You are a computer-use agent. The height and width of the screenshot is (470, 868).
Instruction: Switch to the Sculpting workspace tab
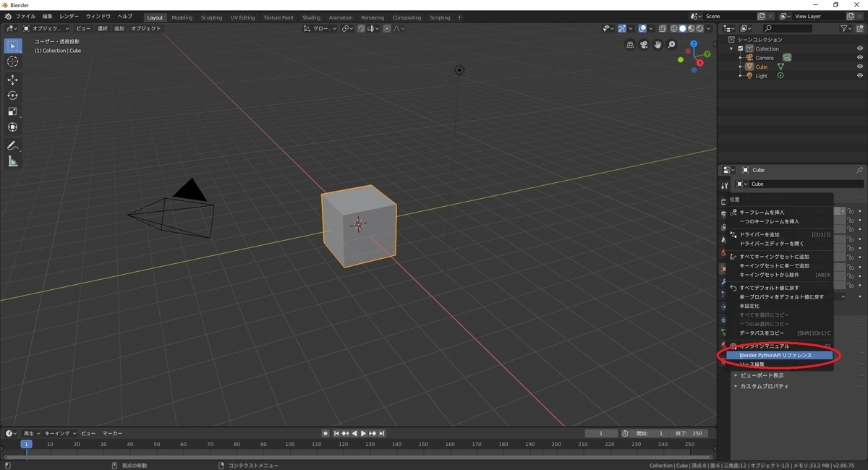click(x=212, y=17)
